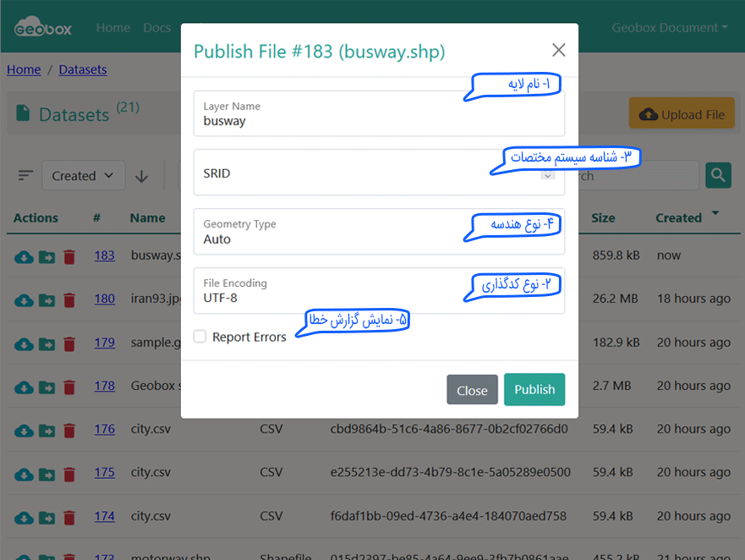
Task: Click the red trash icon for dataset 176
Action: click(x=69, y=430)
